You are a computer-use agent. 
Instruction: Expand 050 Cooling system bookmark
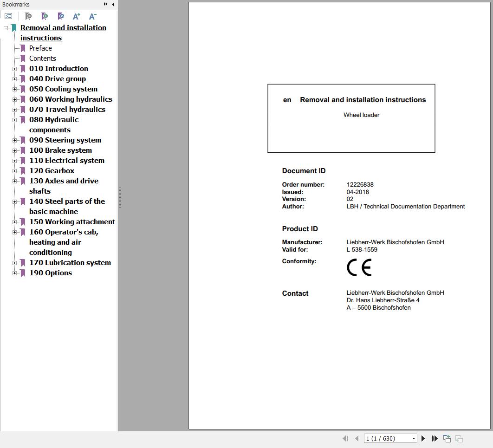coord(14,89)
